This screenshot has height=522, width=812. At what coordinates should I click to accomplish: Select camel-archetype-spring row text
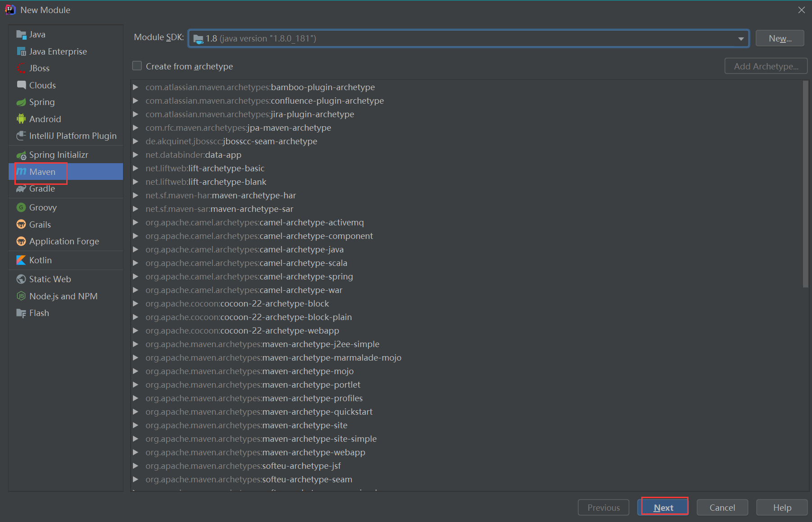coord(249,276)
